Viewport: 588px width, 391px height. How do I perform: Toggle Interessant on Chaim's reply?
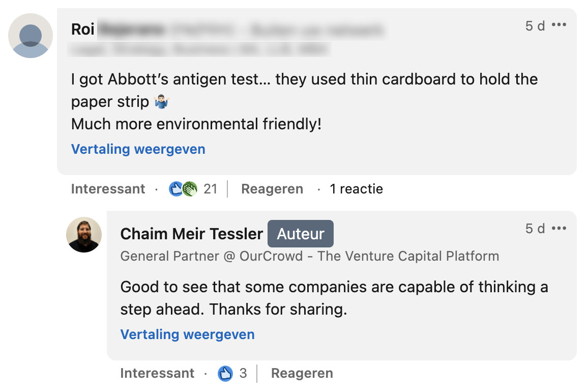pos(157,374)
